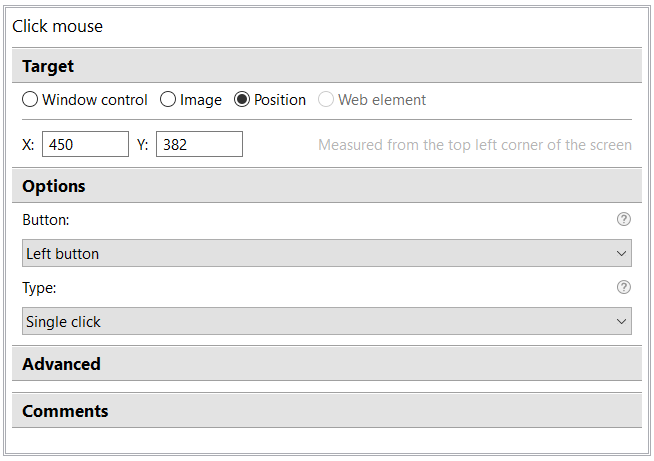Click the chevron arrow of Button dropdown
This screenshot has width=654, height=461.
(621, 254)
